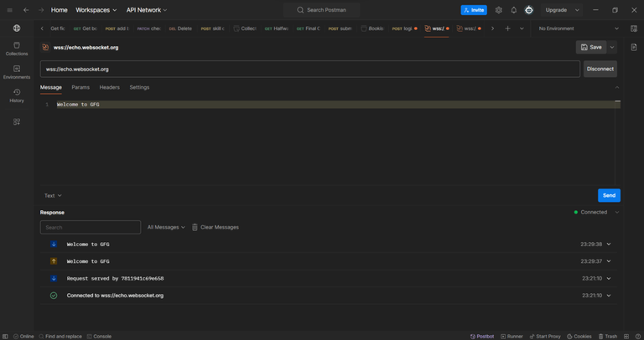Click the WebSocket icon beside request name

45,48
